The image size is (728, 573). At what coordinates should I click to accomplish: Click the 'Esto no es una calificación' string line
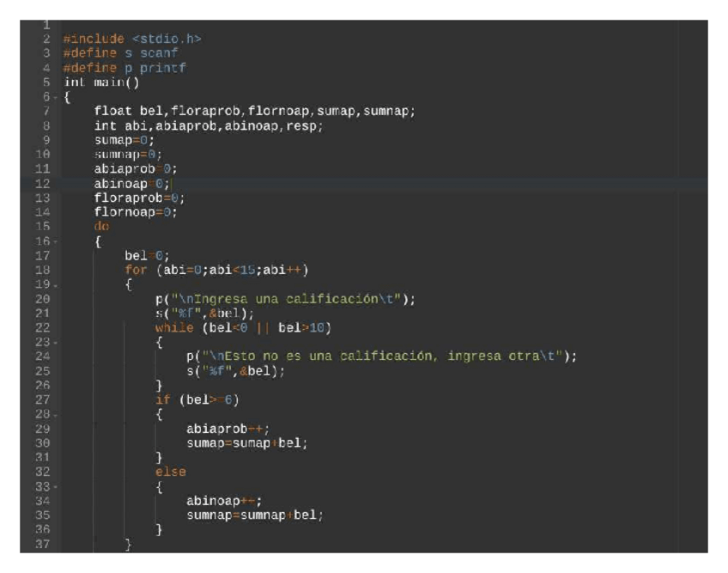coord(382,357)
